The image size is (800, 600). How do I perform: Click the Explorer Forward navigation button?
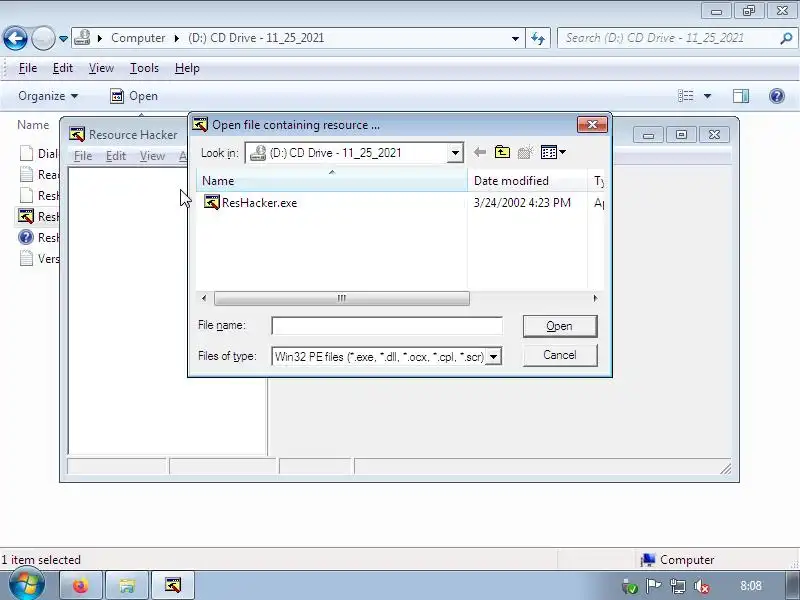click(x=43, y=38)
